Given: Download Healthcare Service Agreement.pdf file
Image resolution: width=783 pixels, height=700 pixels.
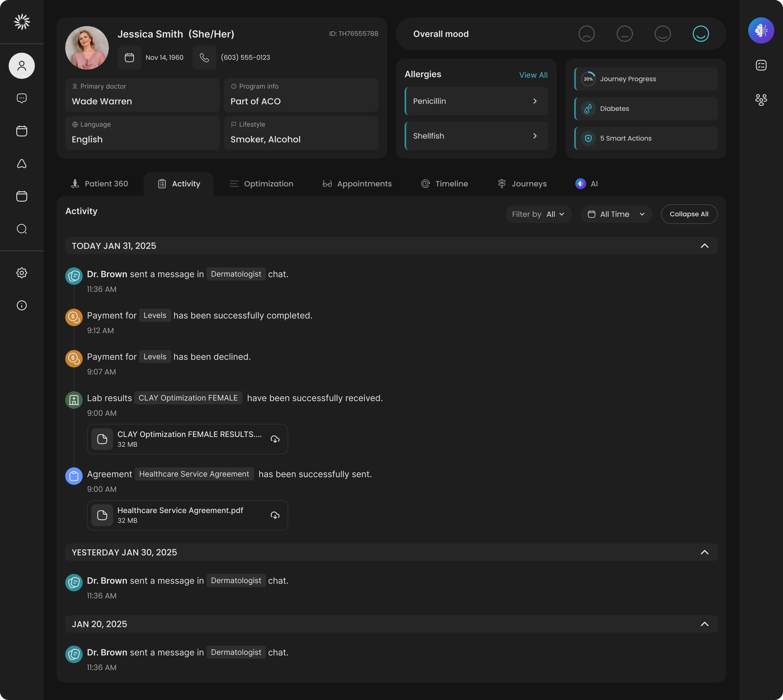Looking at the screenshot, I should click(x=275, y=515).
